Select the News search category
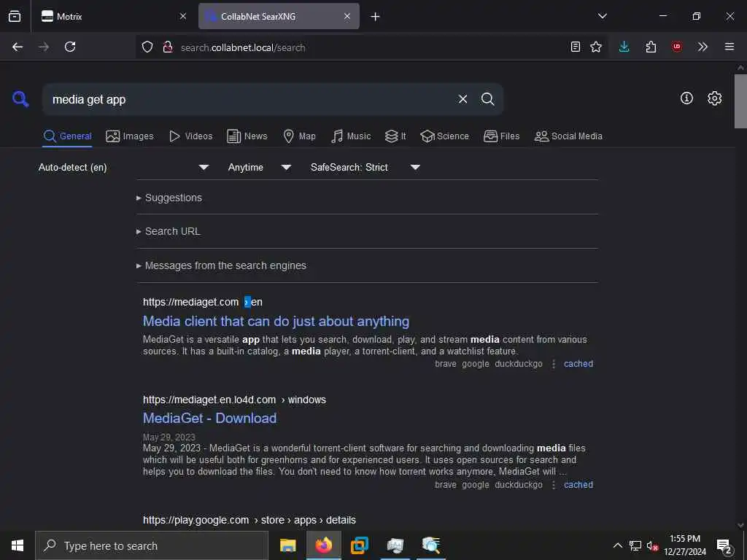Viewport: 747px width, 560px height. pyautogui.click(x=247, y=136)
